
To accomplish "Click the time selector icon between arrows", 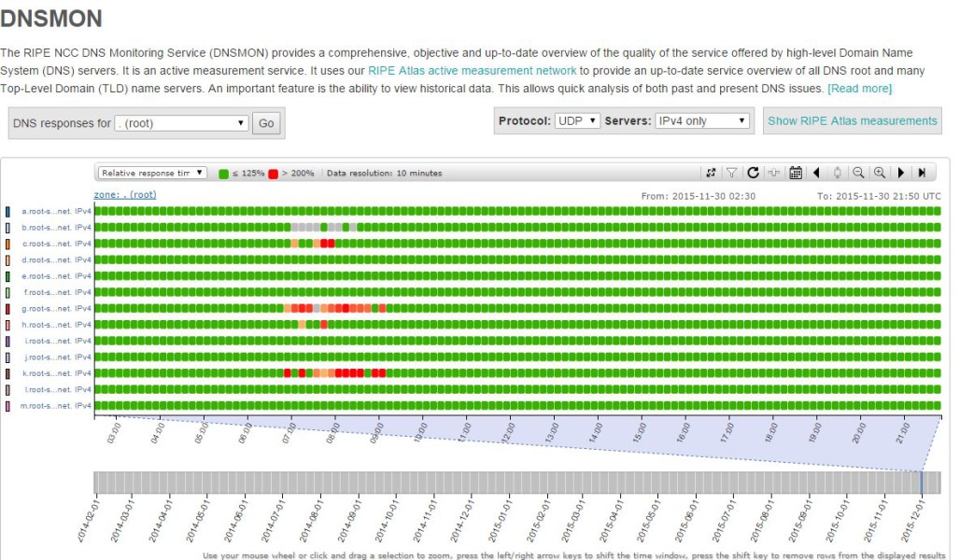I will point(837,173).
